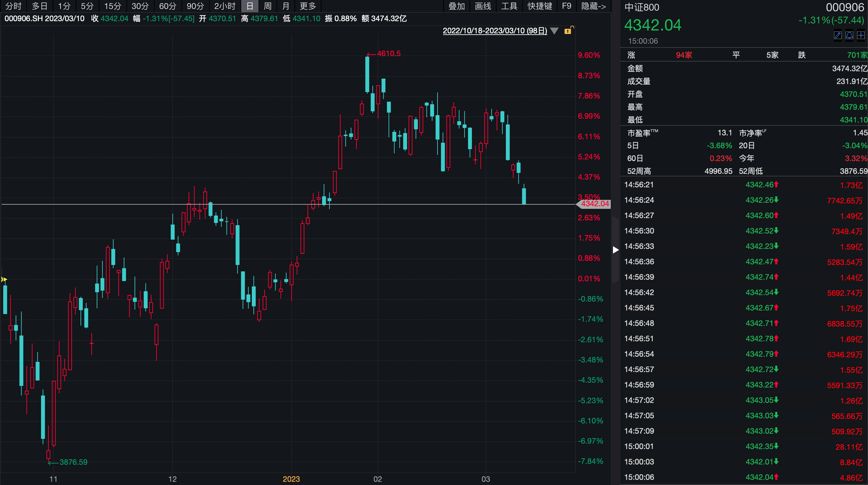Select the 日 daily chart tab
Screen dimensions: 868x485
click(250, 6)
